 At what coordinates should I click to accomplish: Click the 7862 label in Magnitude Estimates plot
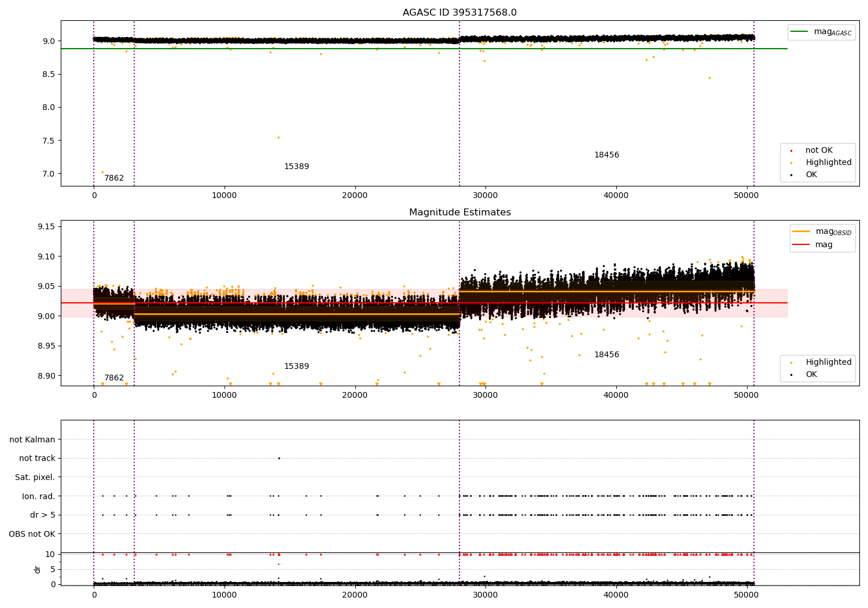(114, 378)
